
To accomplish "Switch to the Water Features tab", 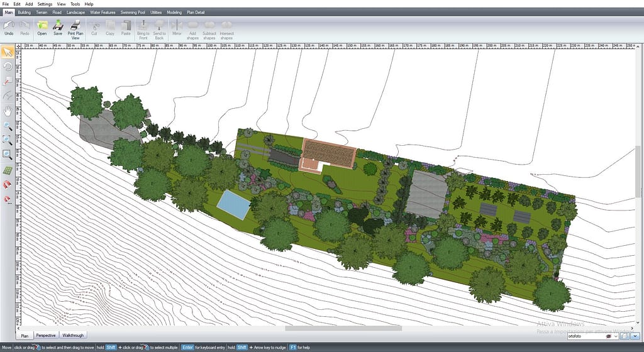I will pyautogui.click(x=103, y=13).
